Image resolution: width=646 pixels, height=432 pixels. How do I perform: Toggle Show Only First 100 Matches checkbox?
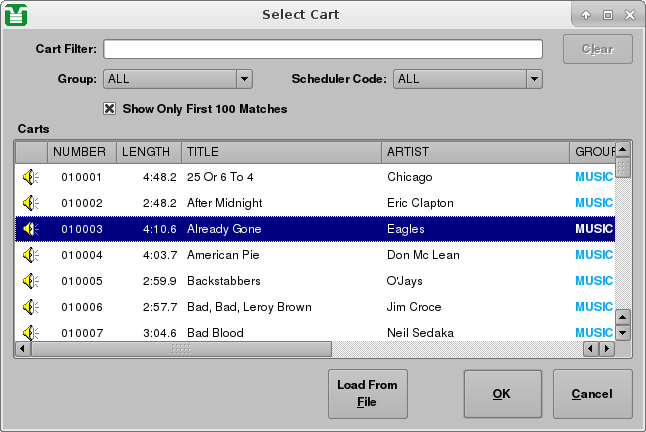[x=110, y=108]
